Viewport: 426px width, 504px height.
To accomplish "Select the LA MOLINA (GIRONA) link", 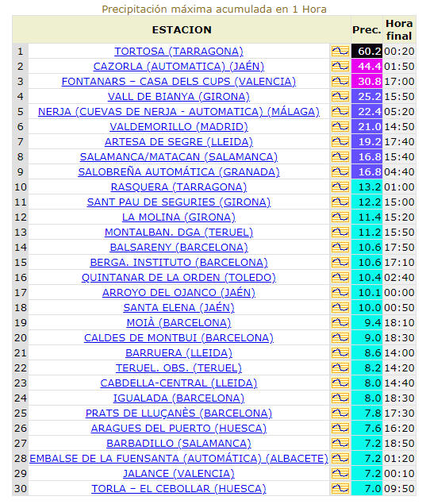I will pos(178,217).
